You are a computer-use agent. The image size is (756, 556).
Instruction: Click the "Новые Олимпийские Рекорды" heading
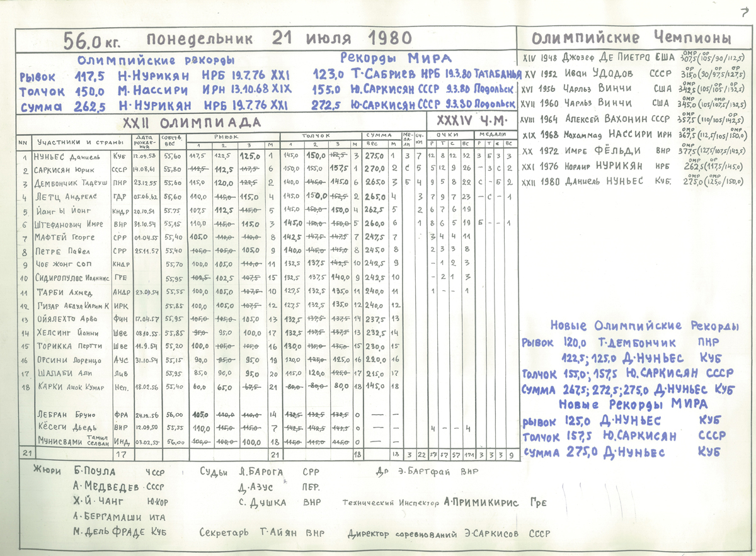(x=644, y=326)
